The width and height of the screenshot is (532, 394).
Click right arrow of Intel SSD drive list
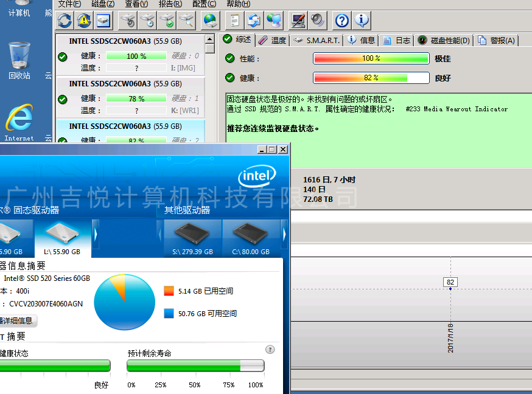pos(96,235)
